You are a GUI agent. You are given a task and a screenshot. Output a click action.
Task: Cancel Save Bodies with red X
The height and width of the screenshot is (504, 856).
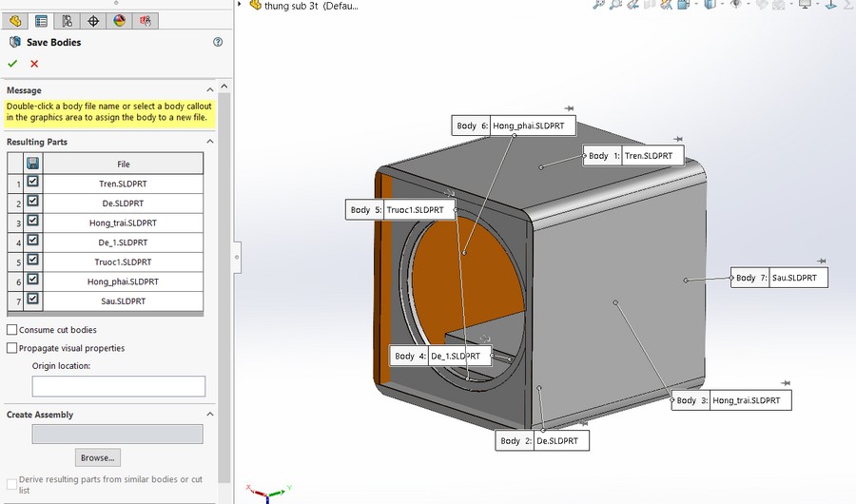tap(34, 64)
